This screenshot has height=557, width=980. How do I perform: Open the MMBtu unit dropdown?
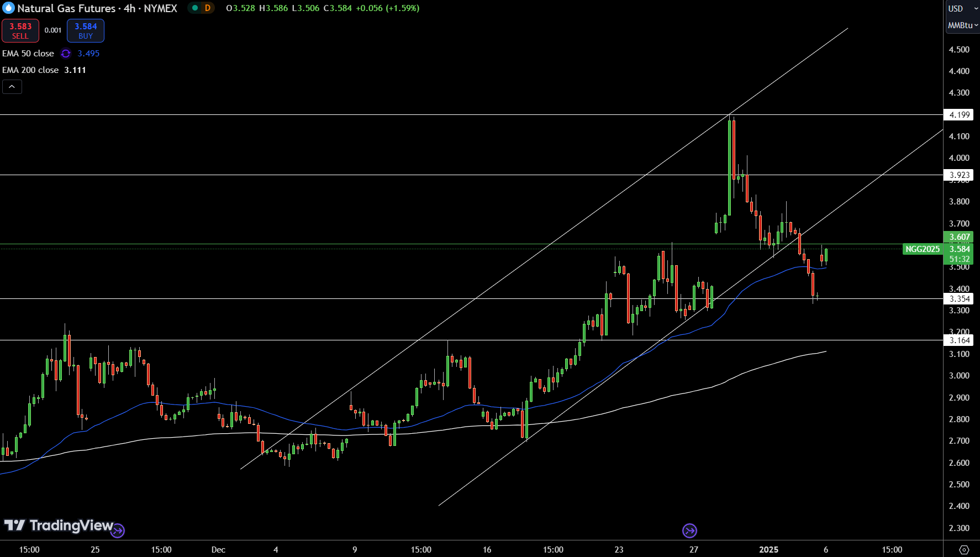click(x=963, y=25)
